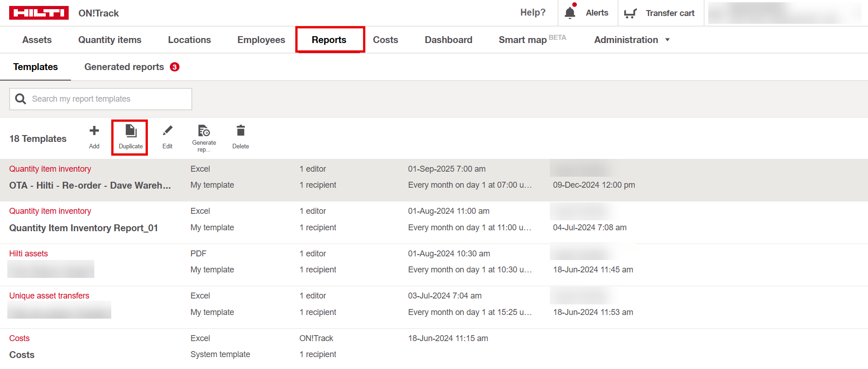Select the Templates tab
The width and height of the screenshot is (868, 369).
point(36,67)
